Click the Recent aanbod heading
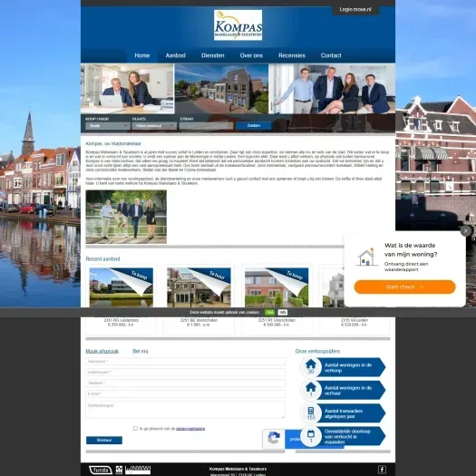 point(102,259)
